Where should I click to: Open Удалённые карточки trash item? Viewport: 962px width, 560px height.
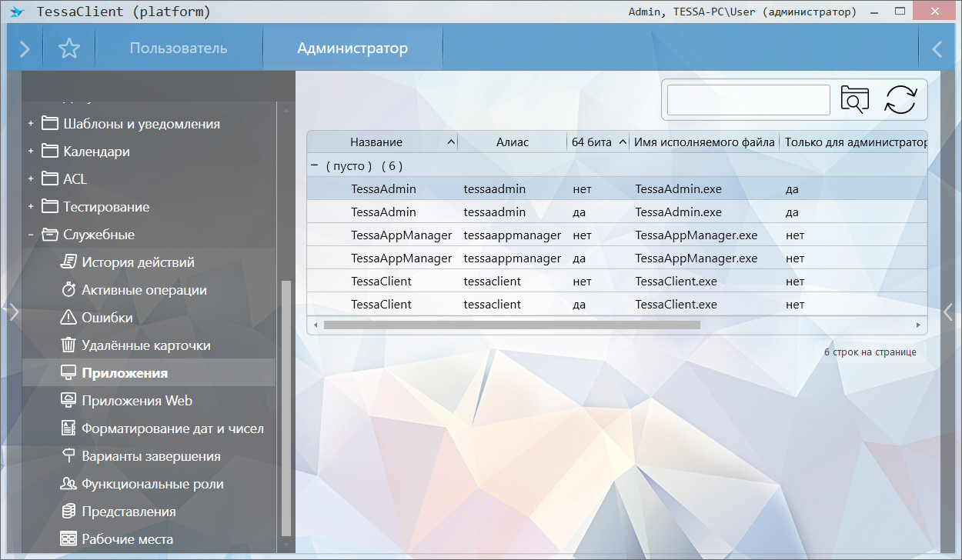click(145, 345)
